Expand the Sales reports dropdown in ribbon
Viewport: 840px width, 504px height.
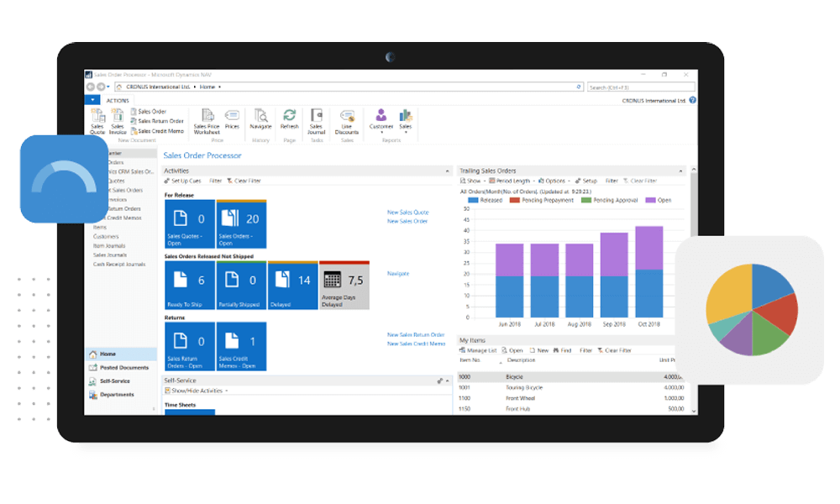[406, 122]
